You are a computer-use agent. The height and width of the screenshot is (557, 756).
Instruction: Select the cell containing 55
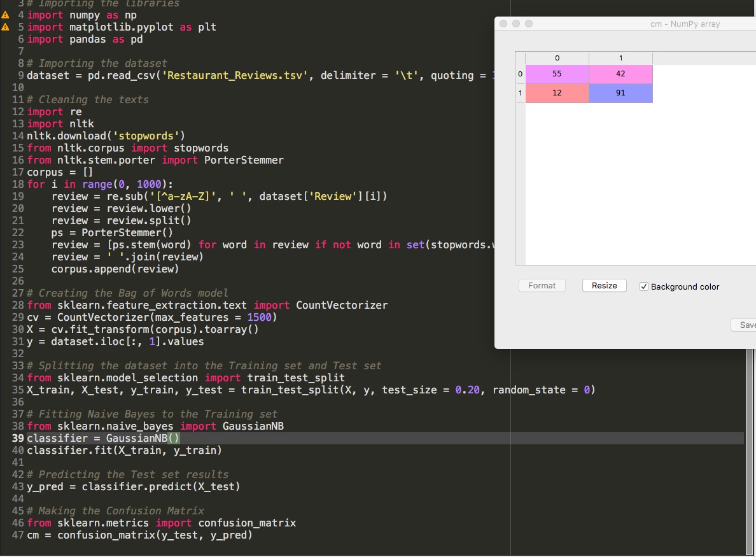coord(557,74)
